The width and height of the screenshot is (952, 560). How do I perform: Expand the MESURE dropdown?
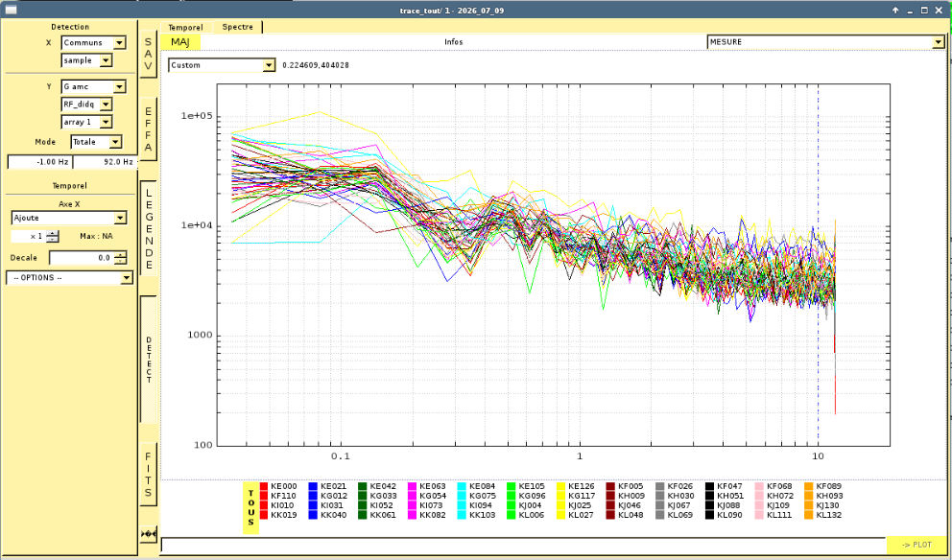(x=825, y=42)
